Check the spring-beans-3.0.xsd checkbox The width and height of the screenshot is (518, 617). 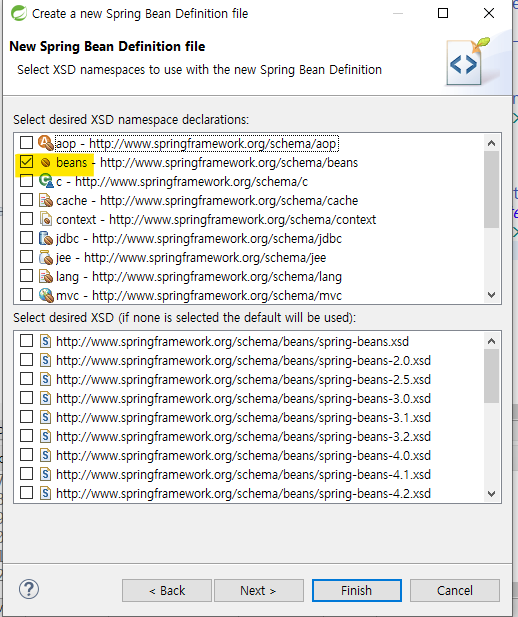pyautogui.click(x=26, y=397)
